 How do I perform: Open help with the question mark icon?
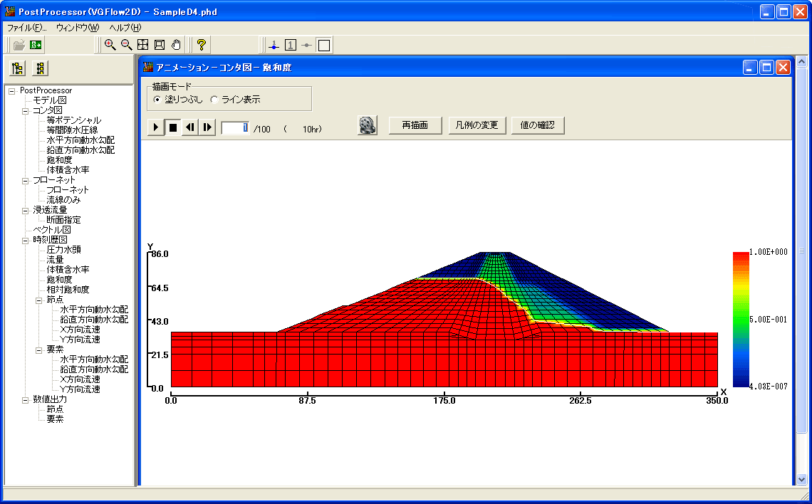point(202,45)
